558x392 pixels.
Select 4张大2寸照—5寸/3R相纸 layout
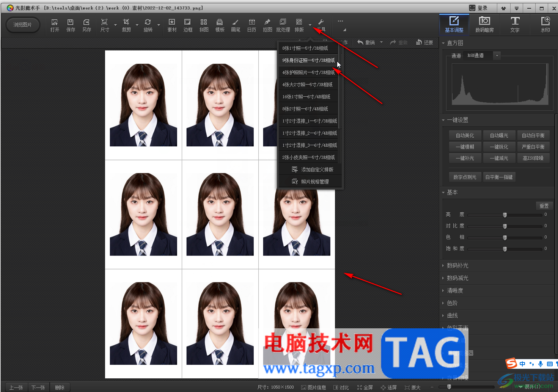[308, 85]
